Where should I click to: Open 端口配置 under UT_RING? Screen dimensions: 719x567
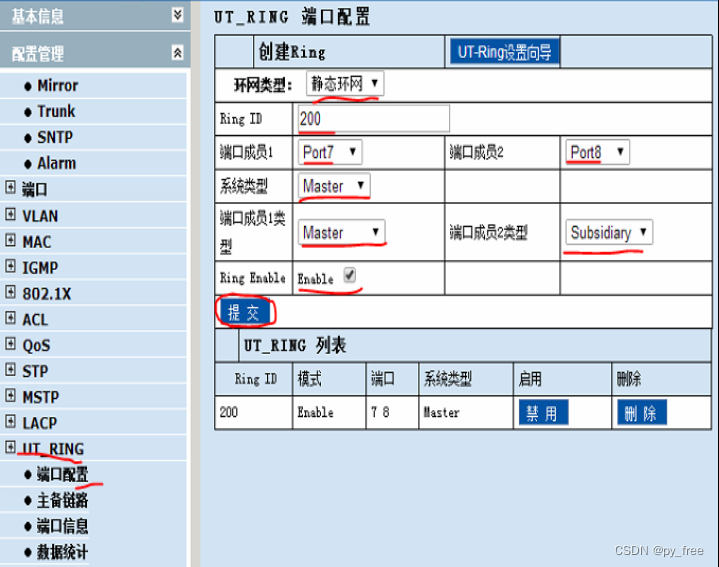coord(62,474)
